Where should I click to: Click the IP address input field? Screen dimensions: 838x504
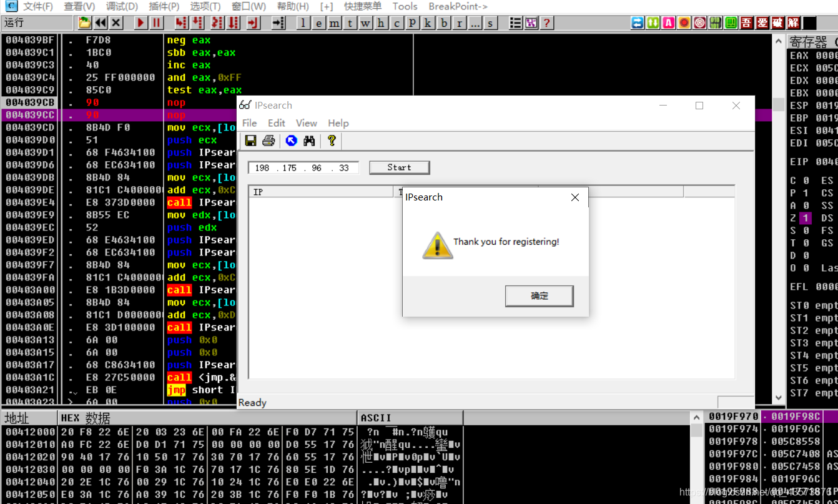pos(303,167)
